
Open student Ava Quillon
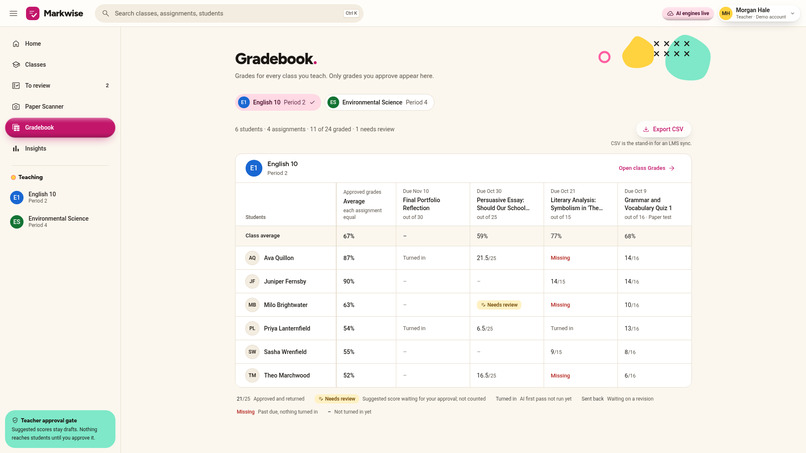pos(279,258)
